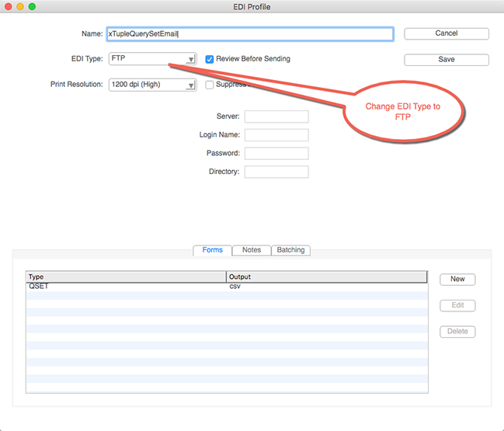Sort by the Output column header

click(x=326, y=276)
